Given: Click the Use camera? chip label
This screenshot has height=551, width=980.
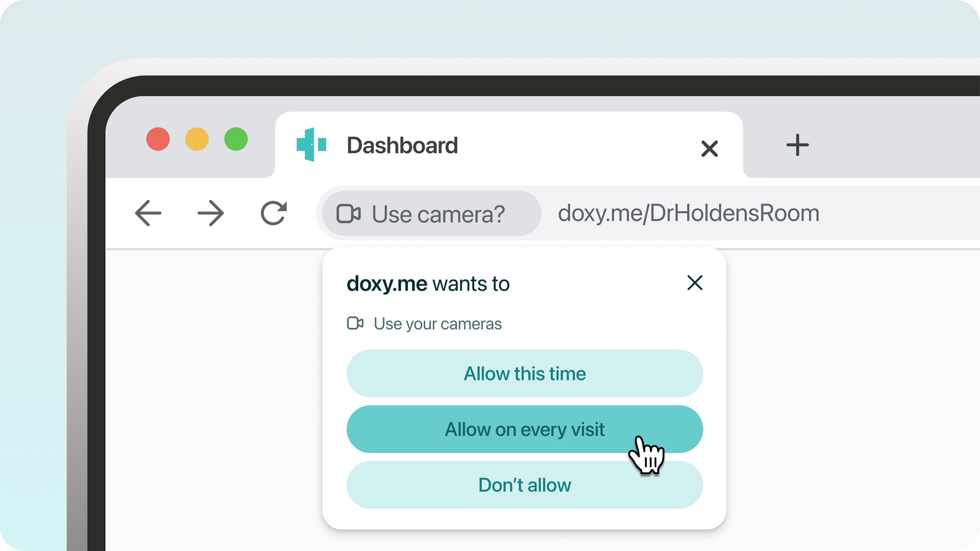Looking at the screenshot, I should pyautogui.click(x=438, y=214).
